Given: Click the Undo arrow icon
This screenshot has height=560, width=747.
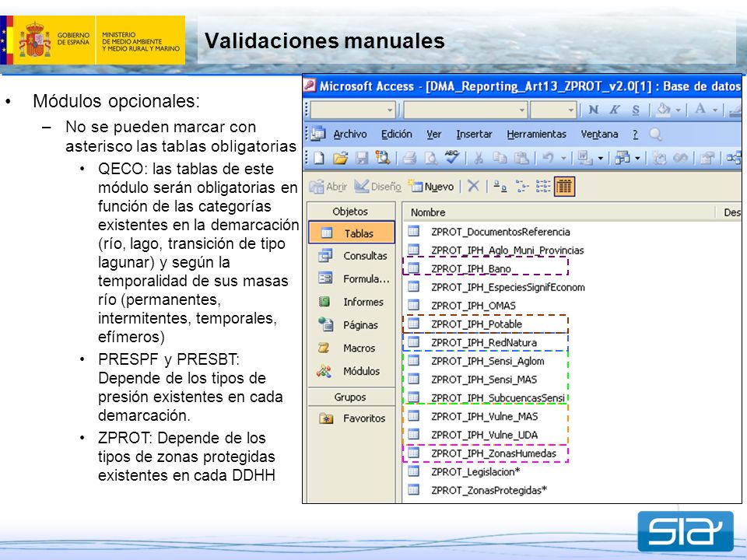Looking at the screenshot, I should pyautogui.click(x=548, y=158).
